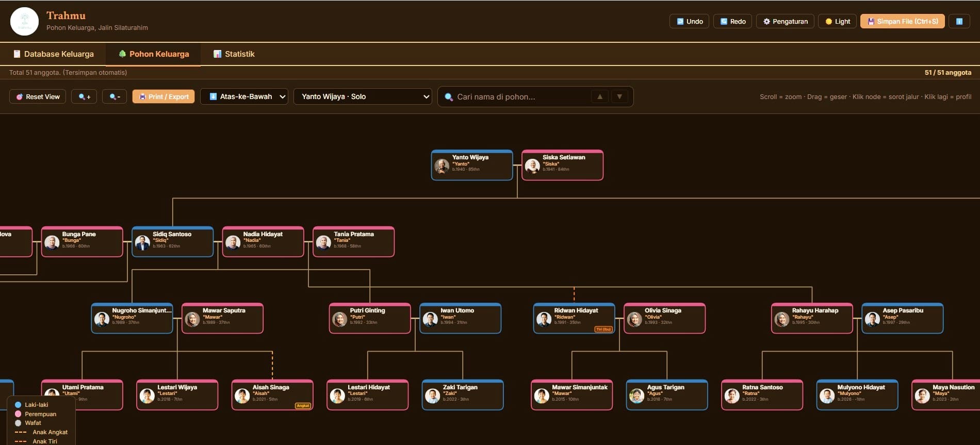This screenshot has width=980, height=445.
Task: Click Perempuan pink legend swatch
Action: [18, 414]
